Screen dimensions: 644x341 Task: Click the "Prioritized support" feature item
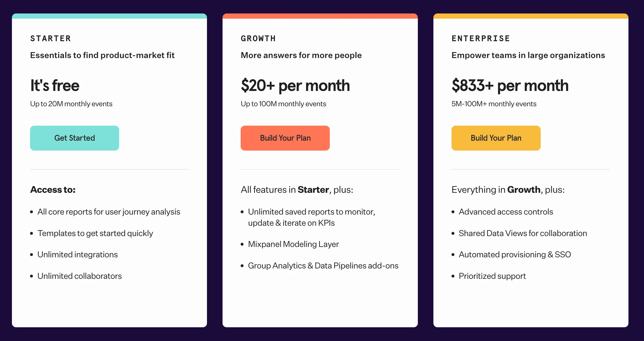coord(492,276)
